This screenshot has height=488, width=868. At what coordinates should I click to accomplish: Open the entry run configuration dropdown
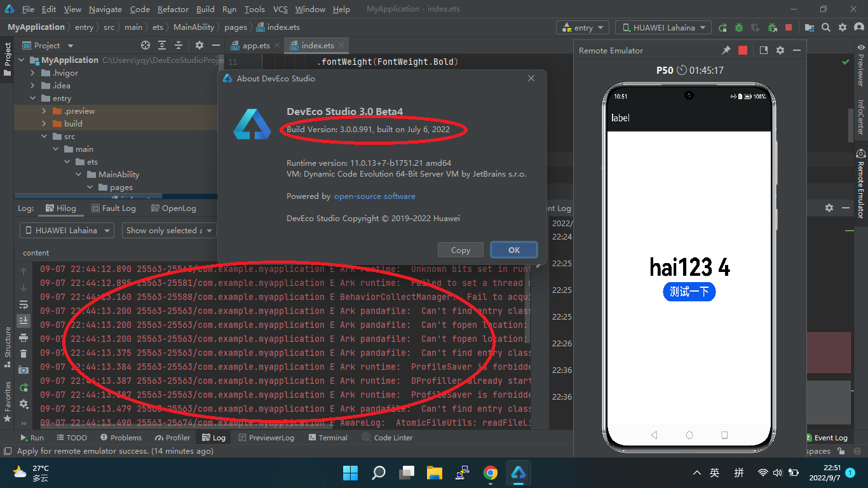[583, 27]
